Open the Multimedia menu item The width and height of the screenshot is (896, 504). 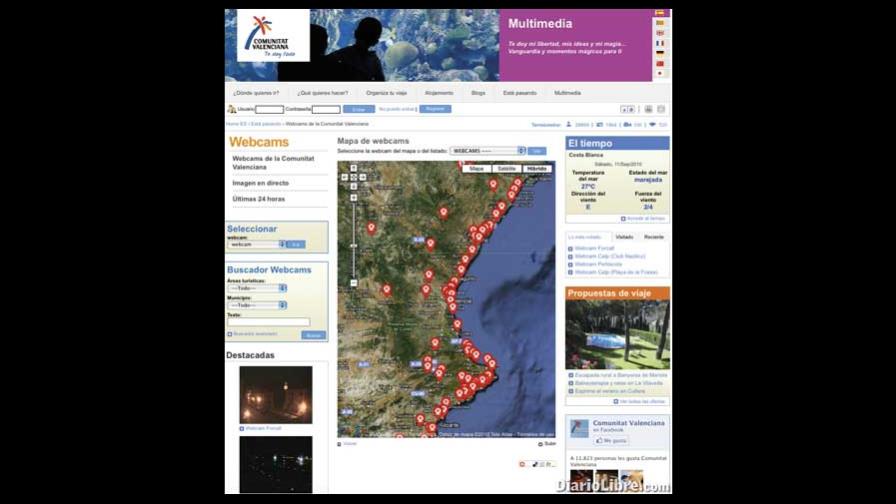pyautogui.click(x=567, y=93)
